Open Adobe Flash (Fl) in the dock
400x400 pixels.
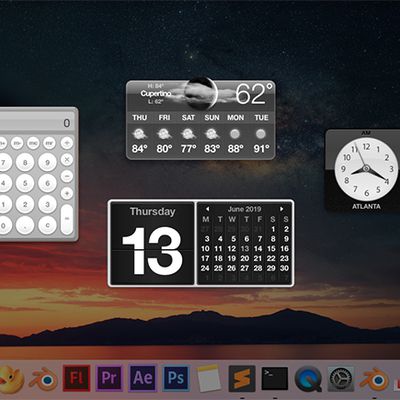coord(77,378)
